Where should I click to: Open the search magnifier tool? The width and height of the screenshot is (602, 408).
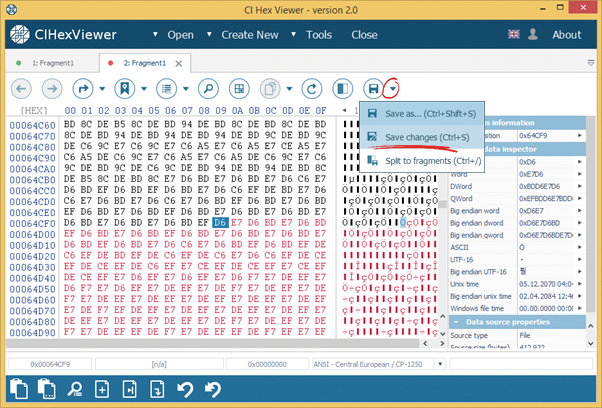(x=208, y=89)
